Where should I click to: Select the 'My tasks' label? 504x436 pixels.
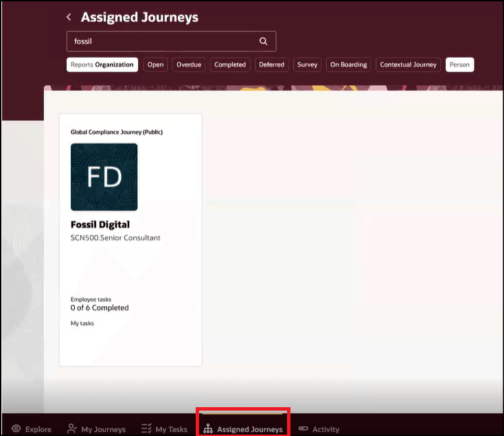(x=82, y=323)
